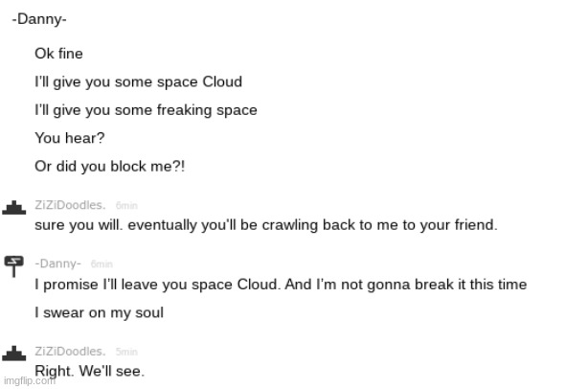This screenshot has height=389, width=588.
Task: Select message about crawling back to me
Action: (x=266, y=225)
